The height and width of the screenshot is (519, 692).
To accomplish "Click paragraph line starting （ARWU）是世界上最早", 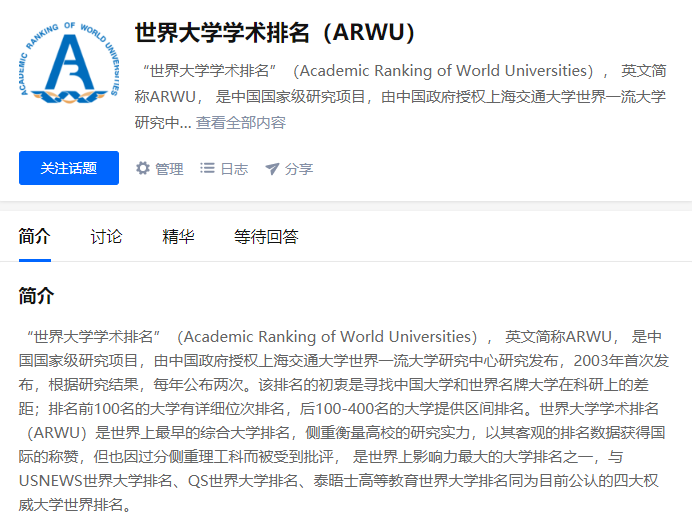I will tap(345, 432).
